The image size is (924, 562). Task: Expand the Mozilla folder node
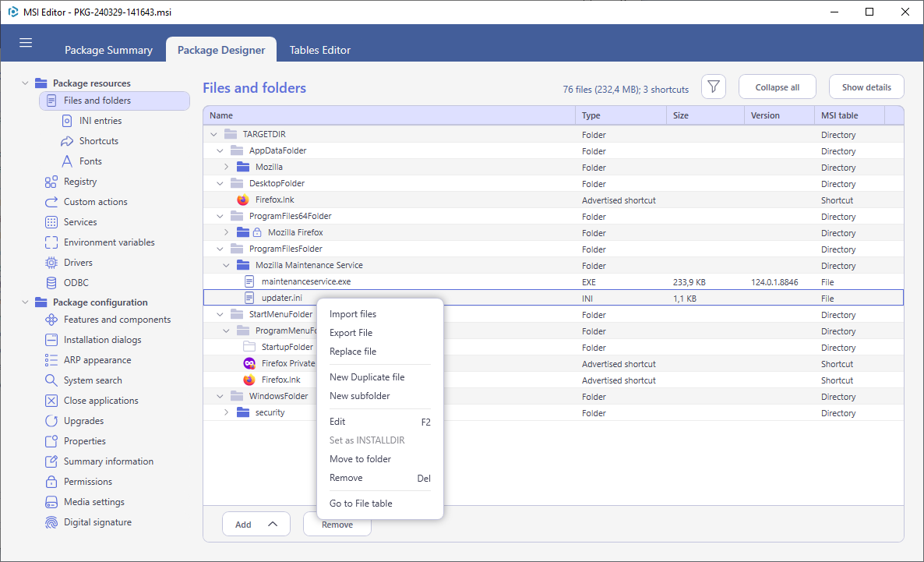click(x=226, y=167)
